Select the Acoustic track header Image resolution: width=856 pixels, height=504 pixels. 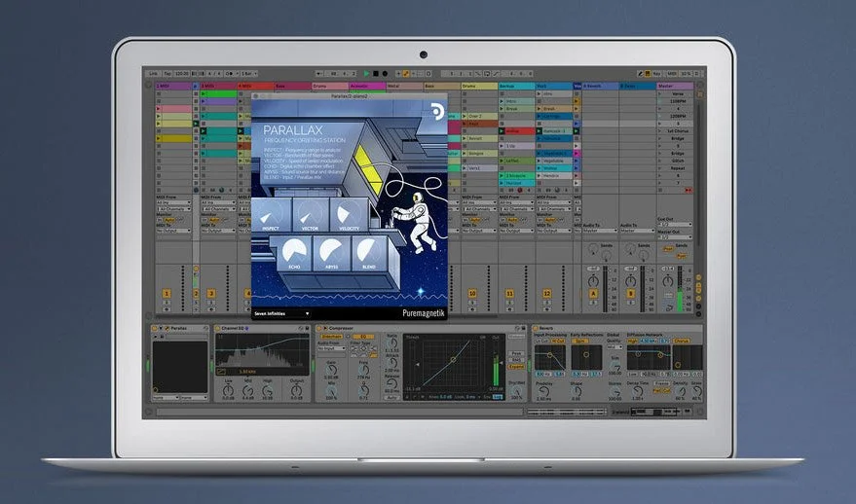367,87
